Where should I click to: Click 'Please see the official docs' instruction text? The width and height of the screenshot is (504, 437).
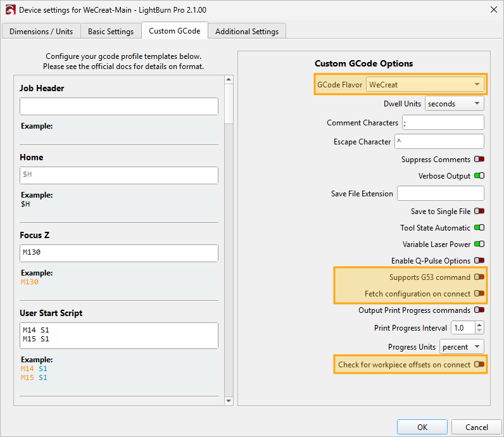tap(123, 66)
